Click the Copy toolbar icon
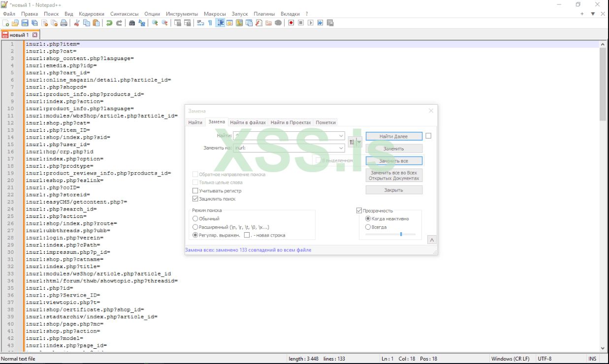The image size is (609, 364). [87, 23]
